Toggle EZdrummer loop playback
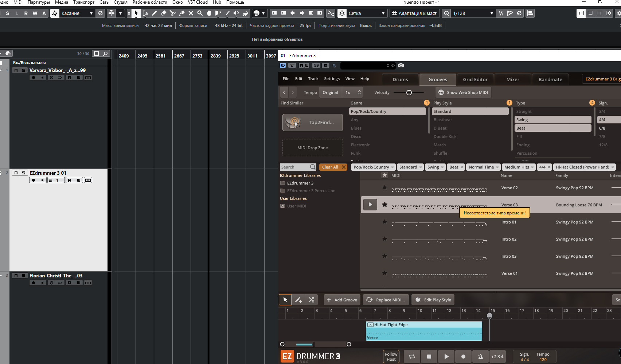This screenshot has height=364, width=621. (x=412, y=357)
